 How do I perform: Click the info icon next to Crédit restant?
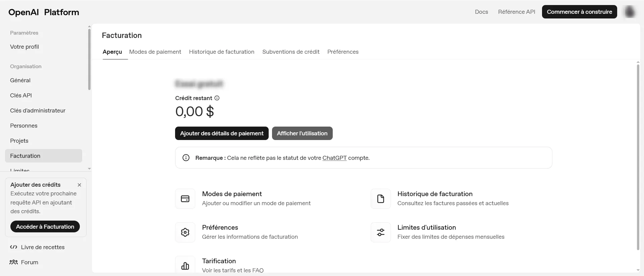[217, 98]
